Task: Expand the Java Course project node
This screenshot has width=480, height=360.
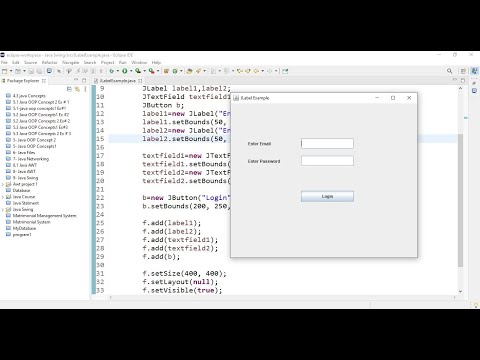Action: click(3, 197)
